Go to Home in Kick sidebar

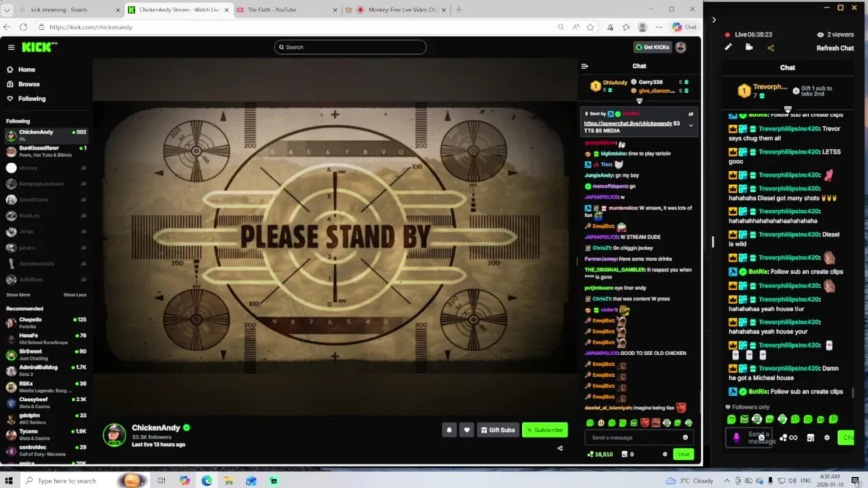tap(21, 69)
